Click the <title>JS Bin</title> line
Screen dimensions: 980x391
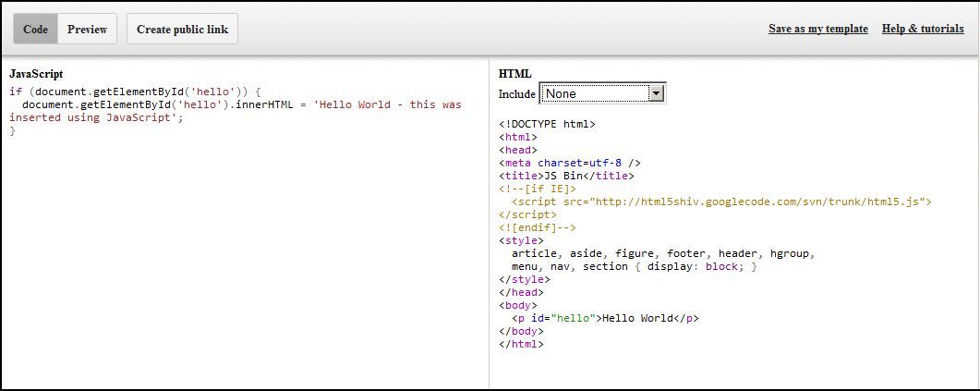click(566, 176)
